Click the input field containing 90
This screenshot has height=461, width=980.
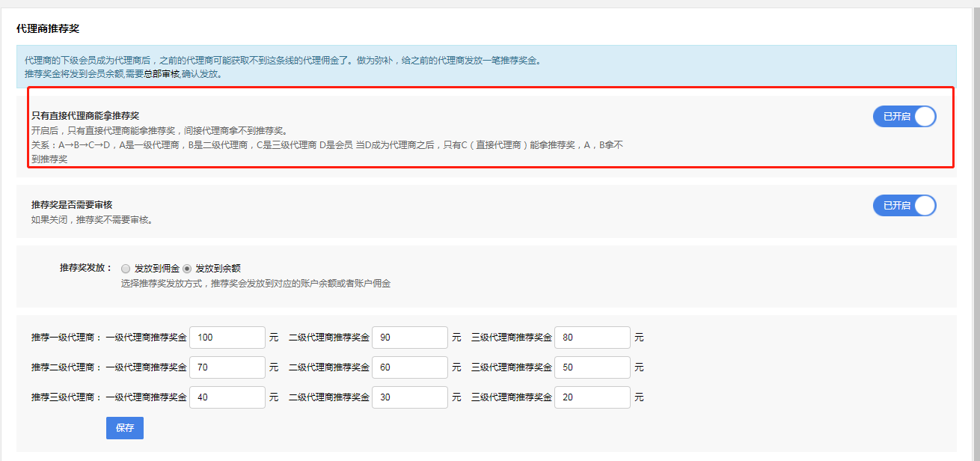click(x=409, y=338)
